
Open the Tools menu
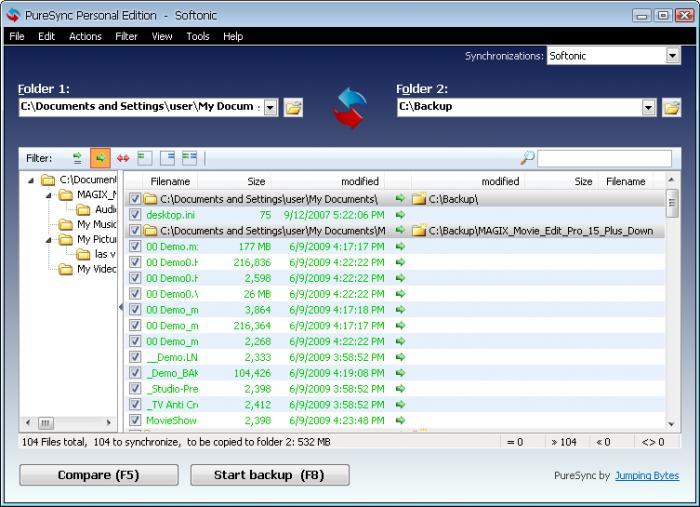click(x=198, y=36)
